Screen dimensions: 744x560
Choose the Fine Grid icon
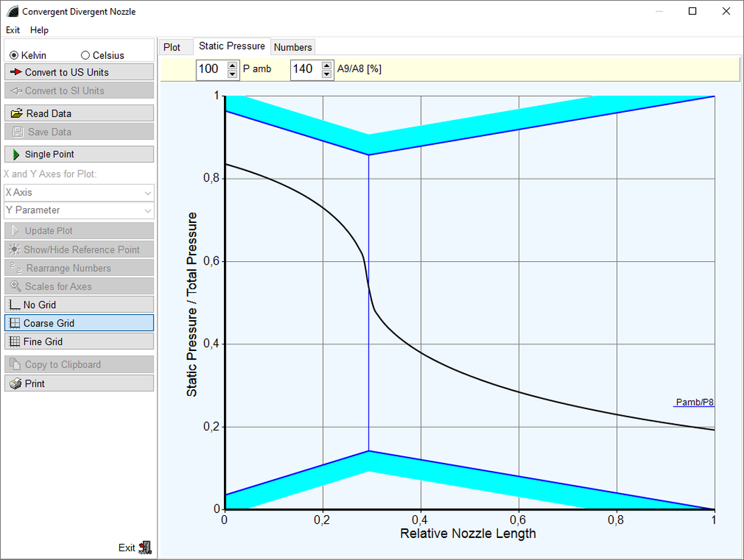(x=13, y=342)
